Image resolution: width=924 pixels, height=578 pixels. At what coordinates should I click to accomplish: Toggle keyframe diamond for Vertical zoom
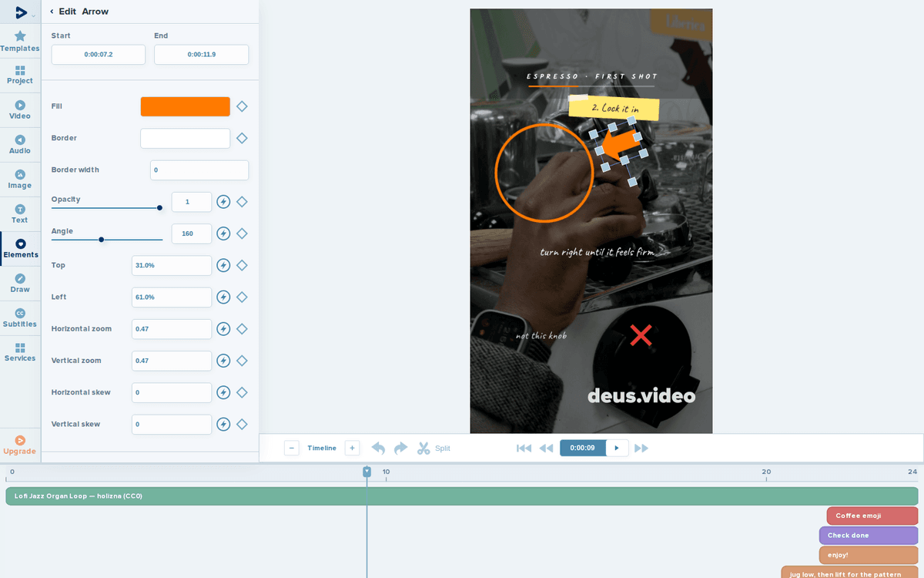pos(242,361)
